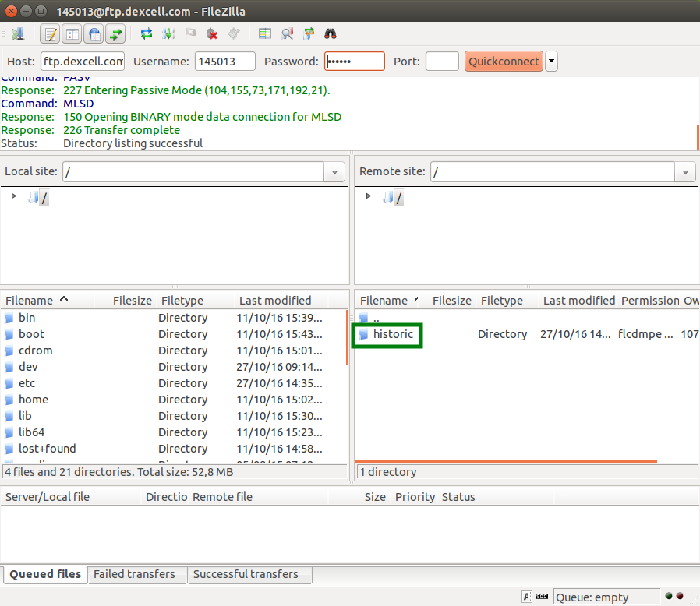Open the Site Manager icon

18,34
